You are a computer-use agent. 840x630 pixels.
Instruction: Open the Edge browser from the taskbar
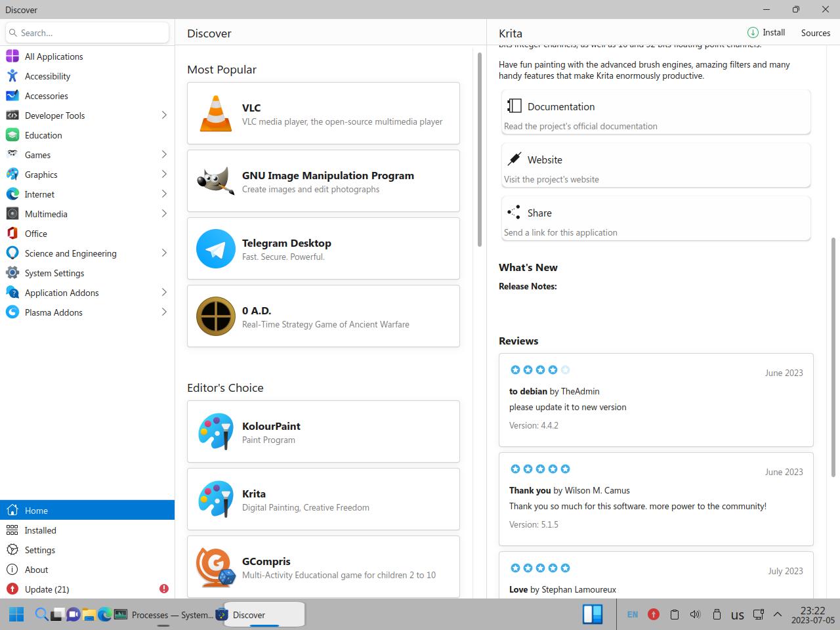coord(104,615)
